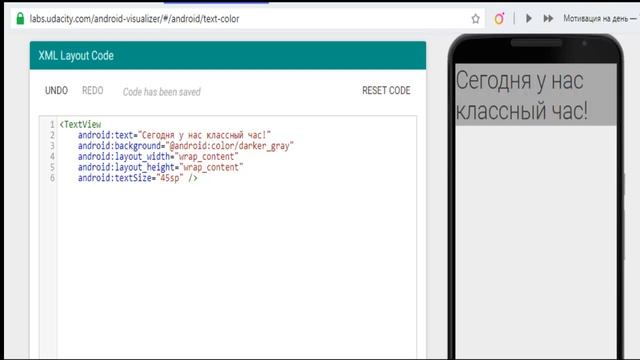Click the fast-forward double arrow icon
This screenshot has width=640, height=360.
[548, 18]
